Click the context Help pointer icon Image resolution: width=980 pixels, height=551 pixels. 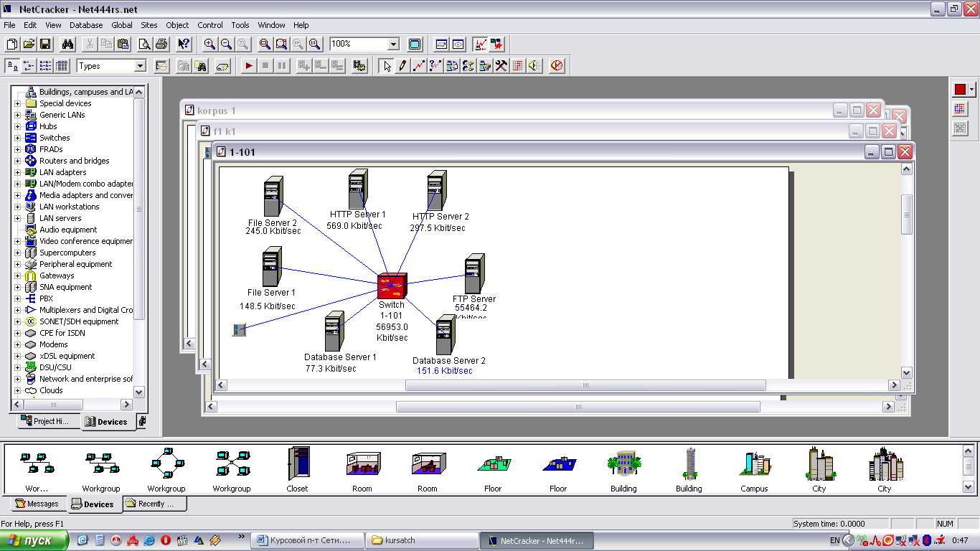coord(184,44)
